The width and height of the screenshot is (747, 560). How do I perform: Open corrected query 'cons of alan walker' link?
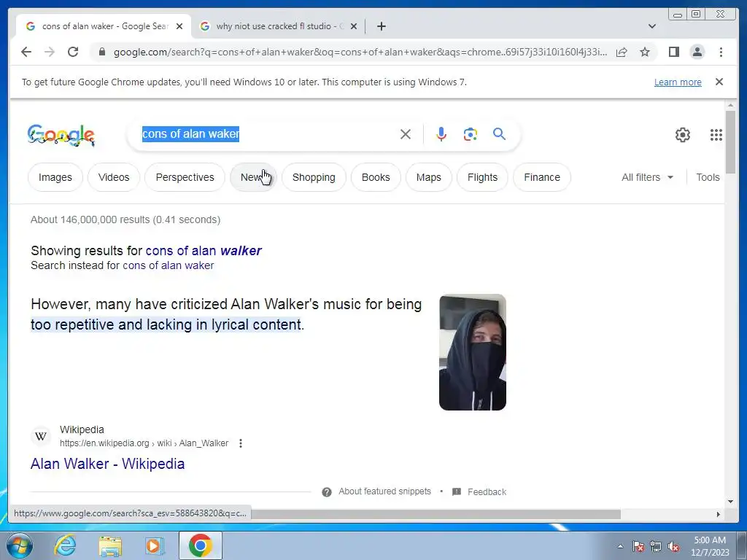(204, 251)
